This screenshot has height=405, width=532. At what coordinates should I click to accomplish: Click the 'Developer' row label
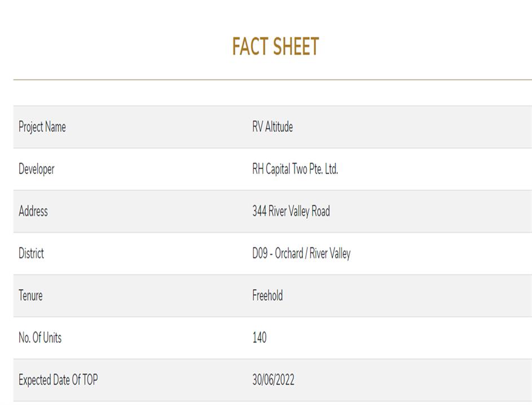pyautogui.click(x=37, y=169)
